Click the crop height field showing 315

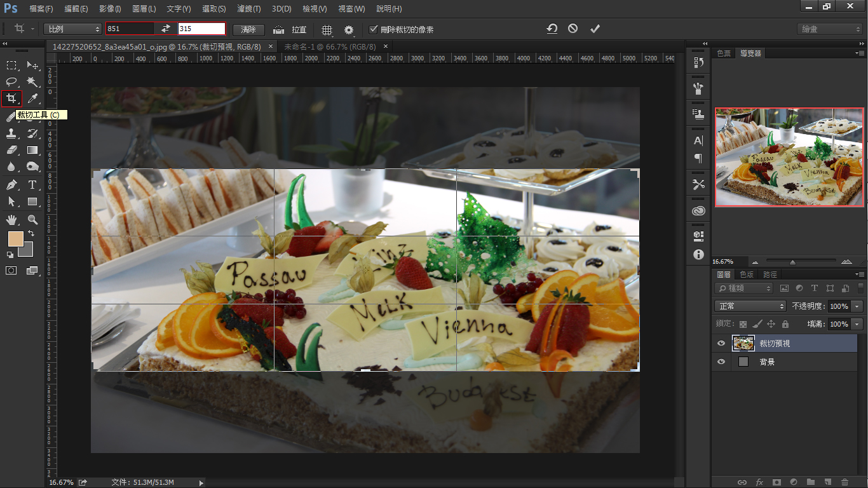(x=201, y=29)
